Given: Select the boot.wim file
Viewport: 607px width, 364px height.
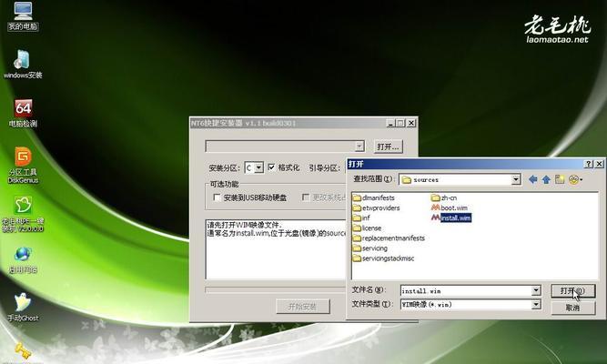Looking at the screenshot, I should click(x=453, y=207).
